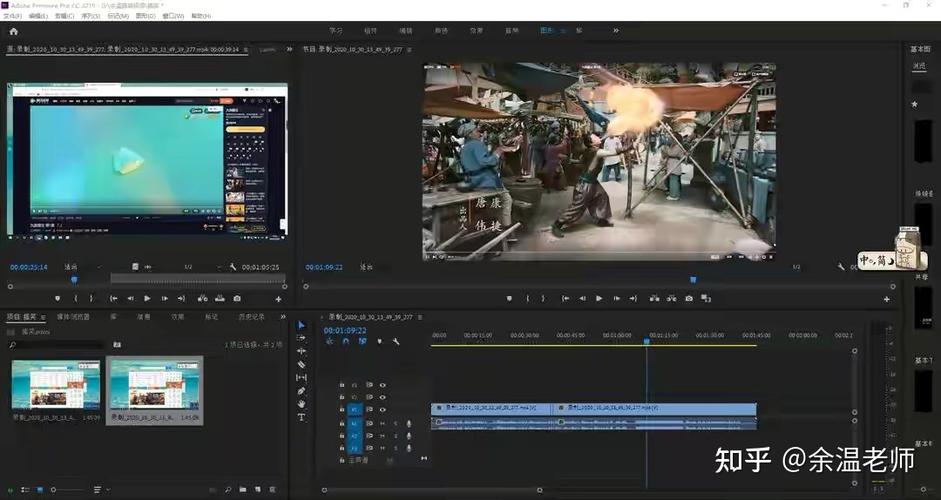Expand Project panel tabs overflow chevron
941x500 pixels.
coord(283,316)
